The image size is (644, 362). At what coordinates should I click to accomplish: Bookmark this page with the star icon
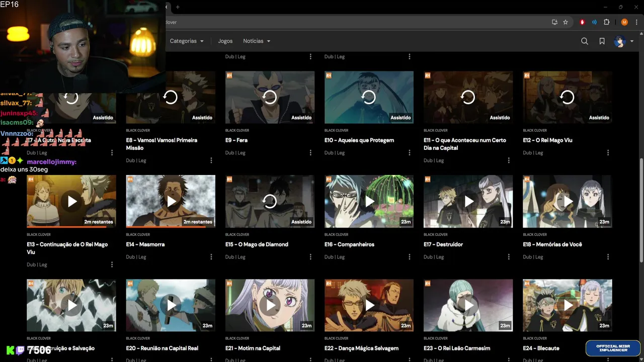click(566, 22)
